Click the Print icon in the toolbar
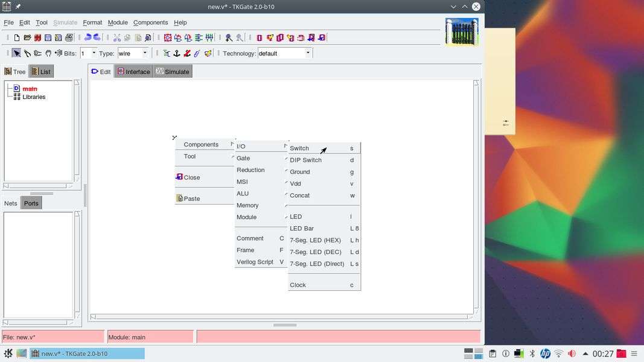Image resolution: width=644 pixels, height=362 pixels. pyautogui.click(x=69, y=37)
